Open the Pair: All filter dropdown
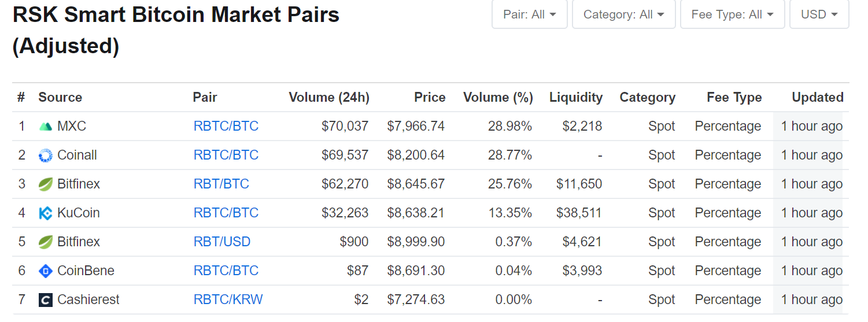Viewport: 868px width, 322px height. click(529, 14)
